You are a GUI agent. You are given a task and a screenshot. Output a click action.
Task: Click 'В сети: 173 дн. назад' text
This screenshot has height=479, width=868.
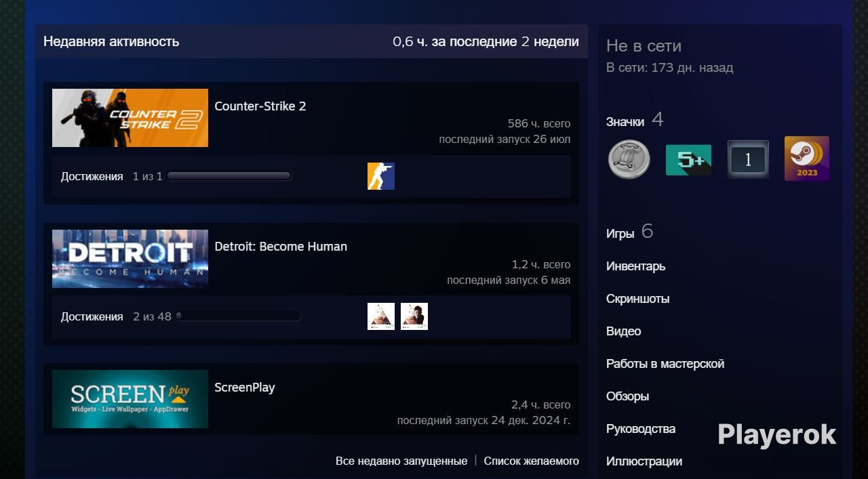[669, 68]
